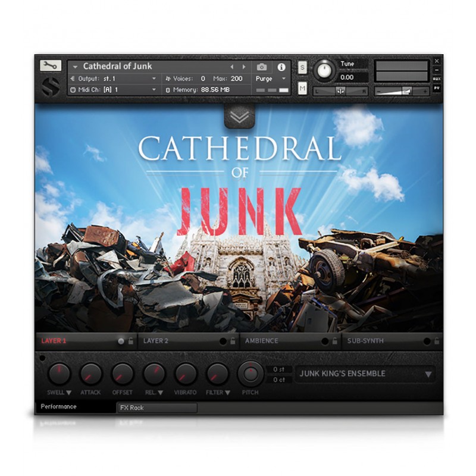Mute the instrument with M button
Image resolution: width=476 pixels, height=476 pixels.
click(x=302, y=89)
